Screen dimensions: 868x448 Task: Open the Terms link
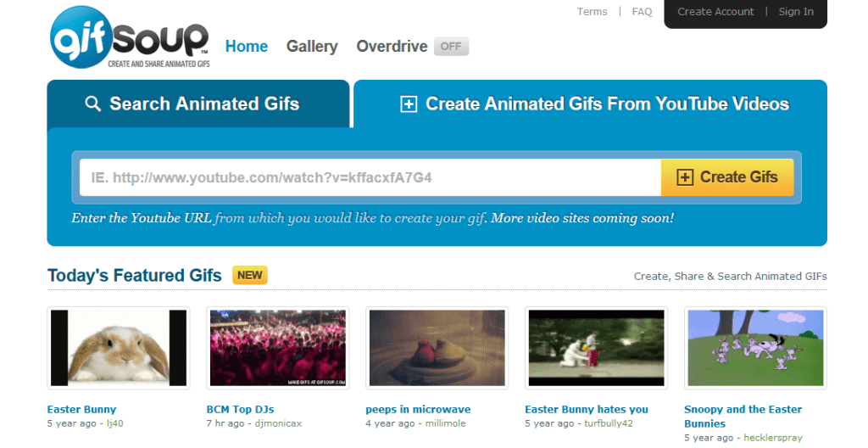tap(592, 12)
